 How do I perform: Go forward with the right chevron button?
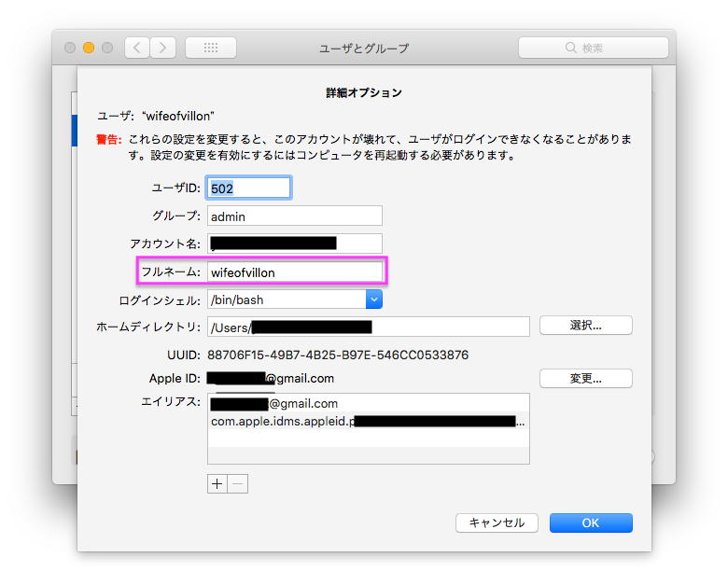tap(163, 48)
